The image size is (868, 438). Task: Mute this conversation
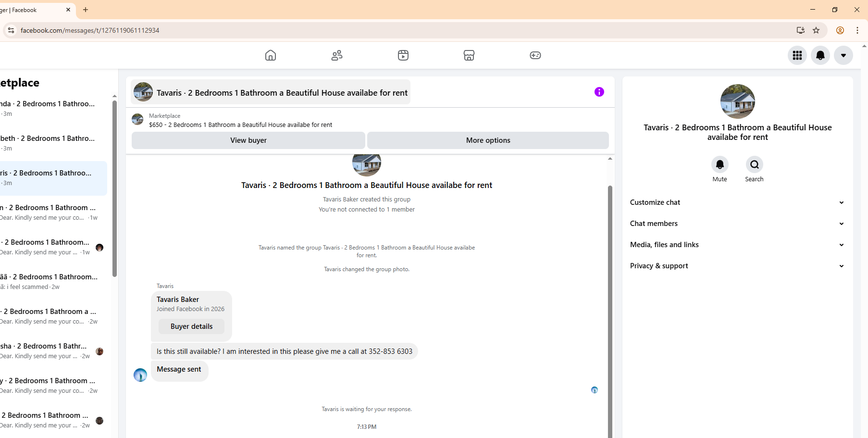(x=720, y=164)
